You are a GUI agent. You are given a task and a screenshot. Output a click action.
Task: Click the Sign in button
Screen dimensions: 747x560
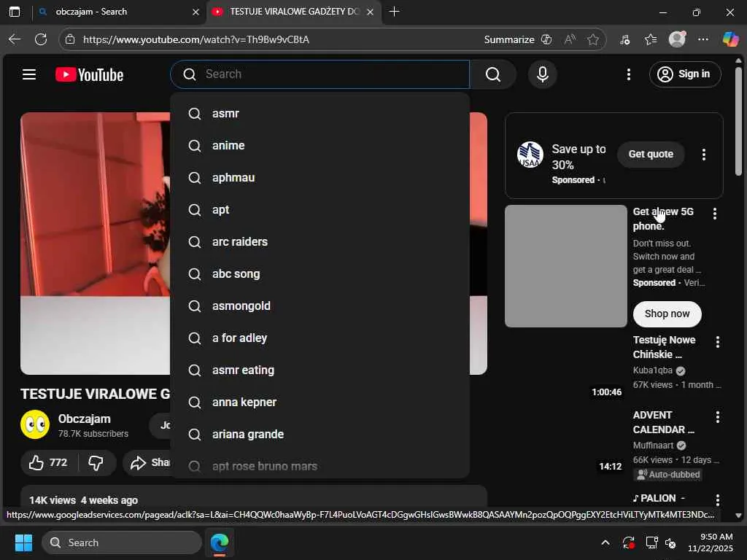pyautogui.click(x=684, y=74)
